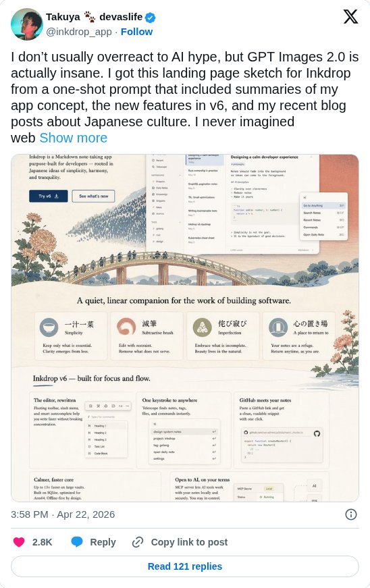Open Read 121 replies
This screenshot has height=588, width=370.
[185, 566]
